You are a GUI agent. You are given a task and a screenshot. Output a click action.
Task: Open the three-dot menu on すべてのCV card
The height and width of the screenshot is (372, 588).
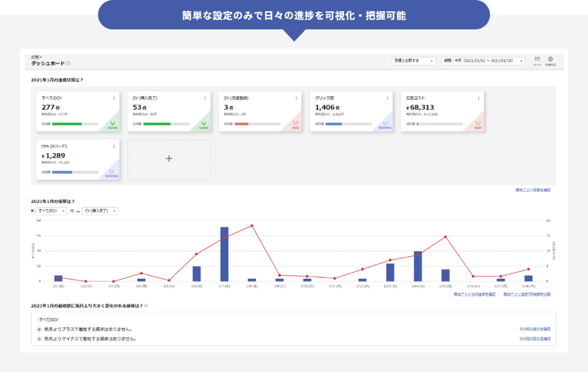tap(114, 98)
